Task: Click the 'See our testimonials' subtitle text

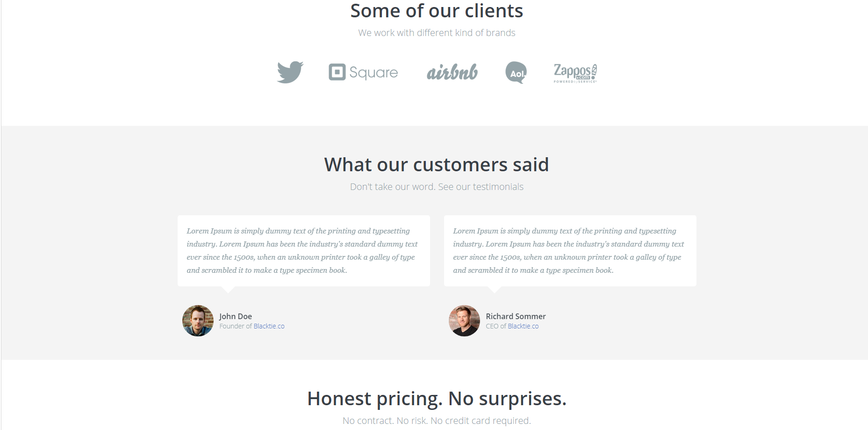Action: [x=481, y=187]
